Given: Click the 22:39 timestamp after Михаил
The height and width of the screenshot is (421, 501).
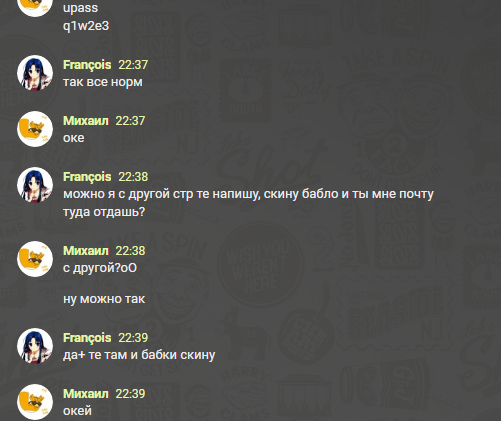Looking at the screenshot, I should pos(130,394).
